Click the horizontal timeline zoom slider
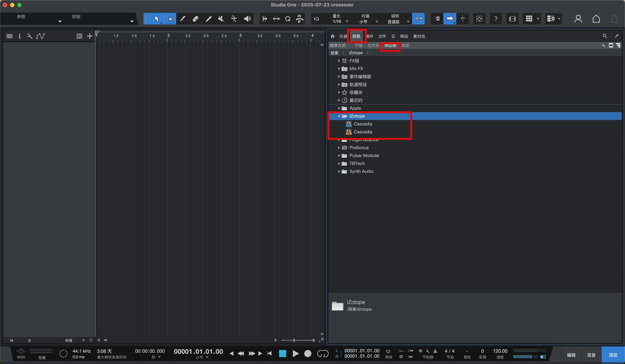This screenshot has width=625, height=364. tap(298, 340)
